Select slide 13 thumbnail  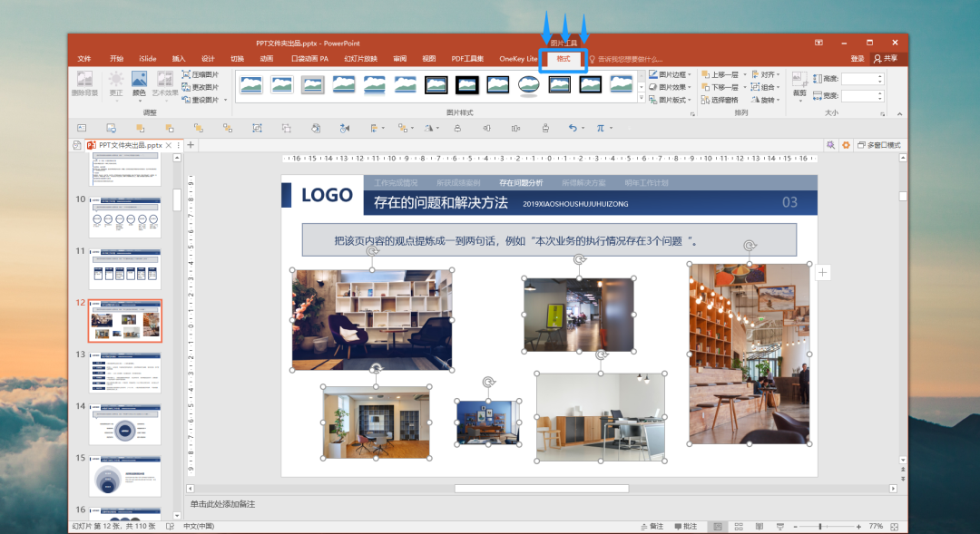click(x=125, y=372)
